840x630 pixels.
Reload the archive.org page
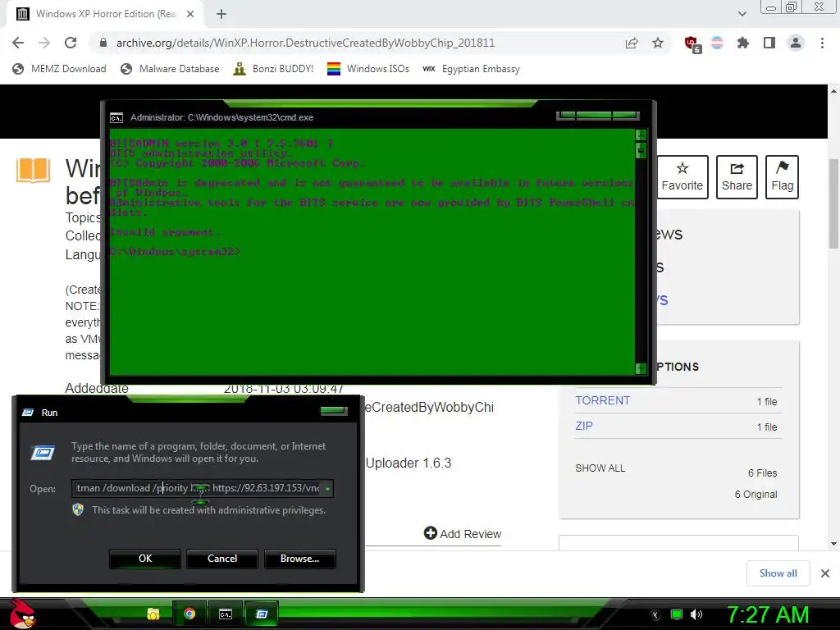click(71, 43)
